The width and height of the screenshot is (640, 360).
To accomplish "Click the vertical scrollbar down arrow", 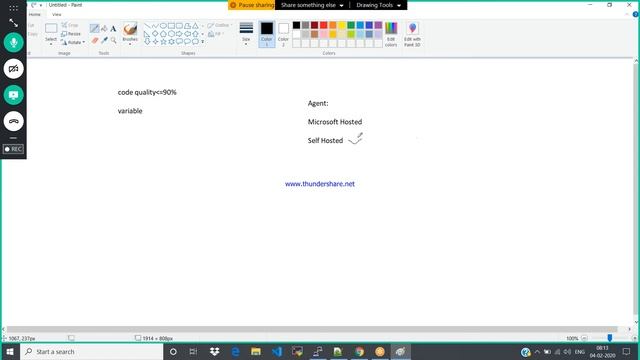I will pyautogui.click(x=636, y=322).
